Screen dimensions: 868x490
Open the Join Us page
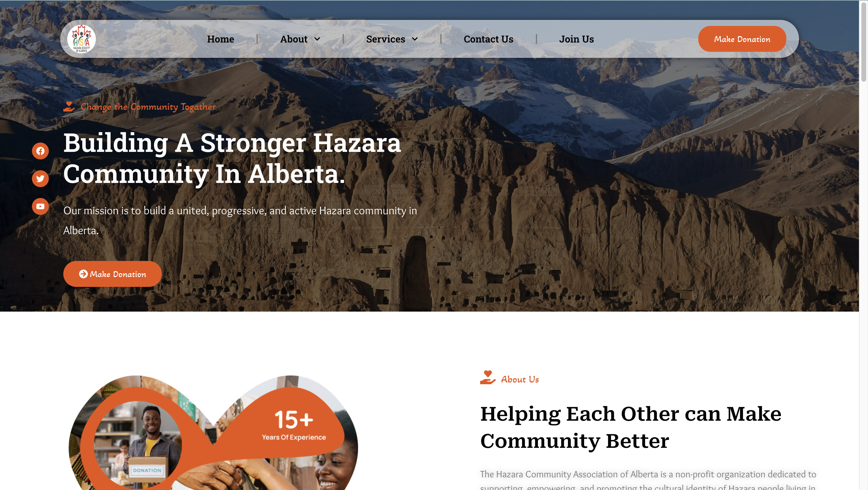pos(576,39)
